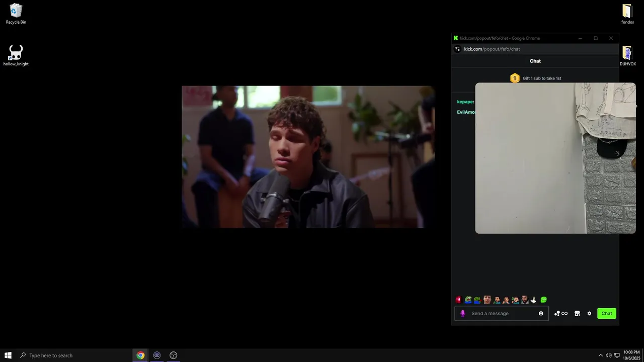This screenshot has height=362, width=644.
Task: Focus the Send a message field
Action: pos(502,313)
